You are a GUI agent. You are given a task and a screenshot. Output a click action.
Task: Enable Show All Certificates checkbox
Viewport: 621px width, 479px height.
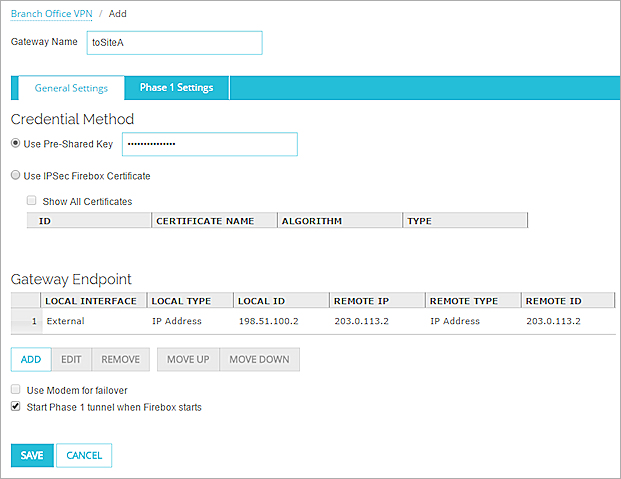click(x=31, y=200)
